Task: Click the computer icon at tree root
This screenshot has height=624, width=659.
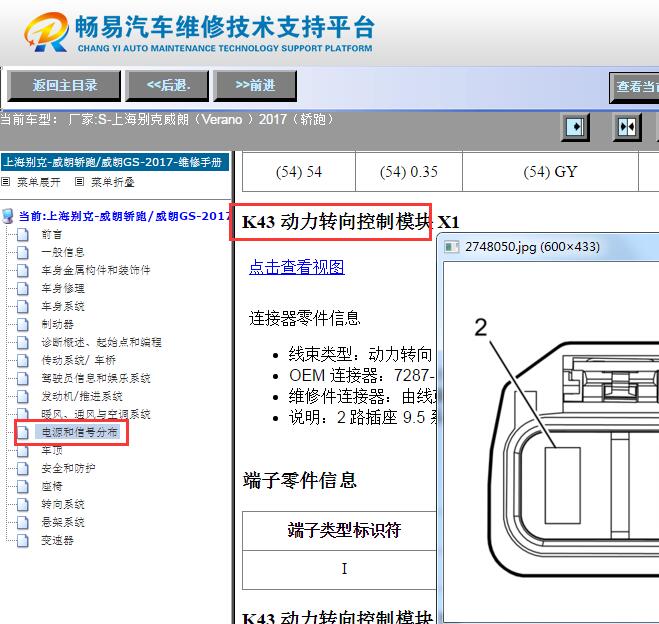Action: (8, 216)
